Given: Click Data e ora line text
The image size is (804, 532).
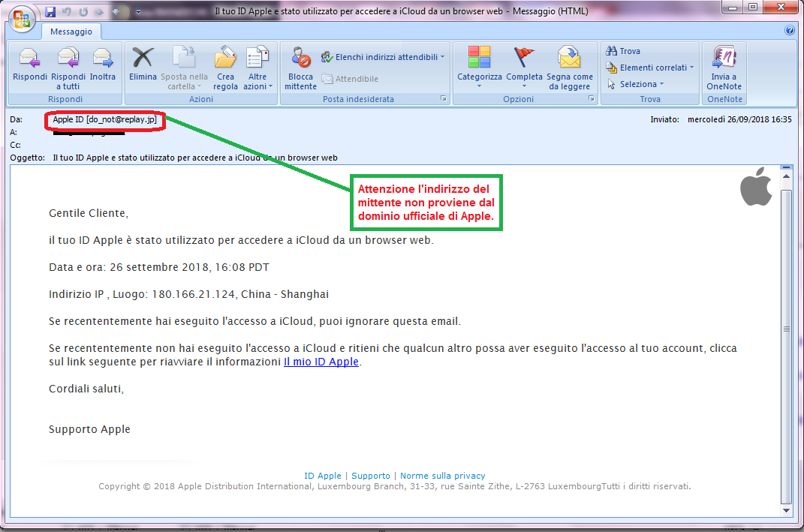Looking at the screenshot, I should (x=159, y=267).
